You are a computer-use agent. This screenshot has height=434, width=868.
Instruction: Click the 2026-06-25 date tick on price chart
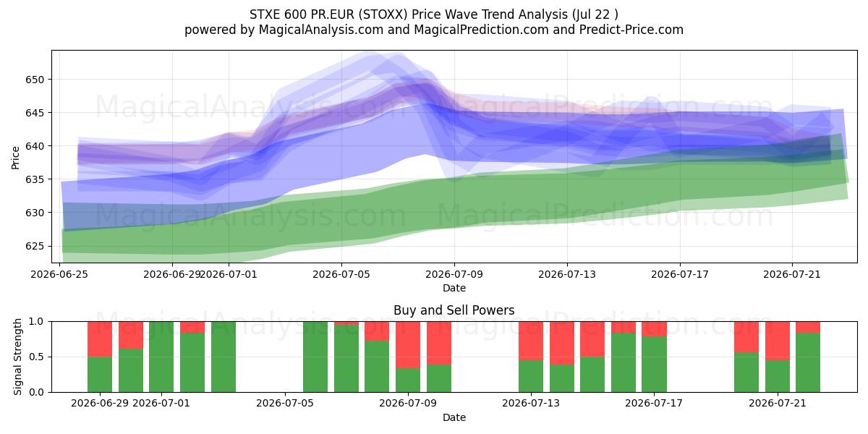pos(60,274)
